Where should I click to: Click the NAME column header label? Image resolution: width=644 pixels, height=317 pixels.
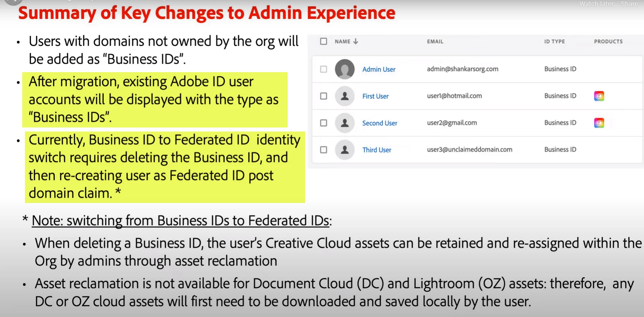pyautogui.click(x=343, y=41)
